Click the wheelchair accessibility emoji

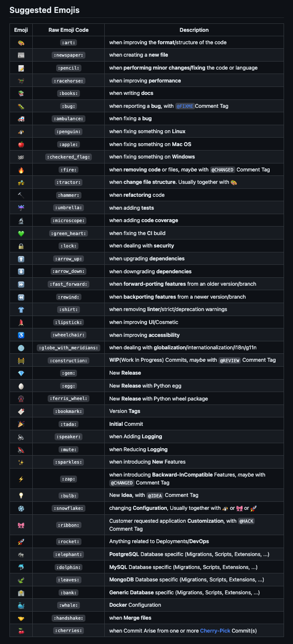click(21, 335)
